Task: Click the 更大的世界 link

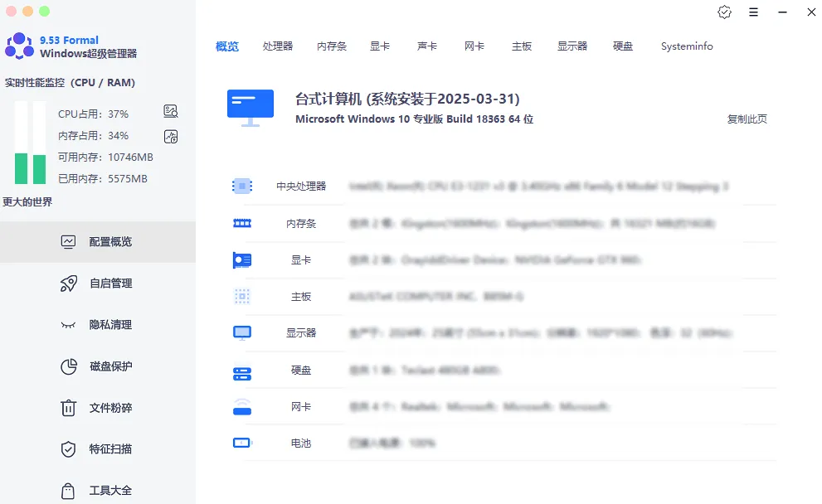Action: click(x=27, y=202)
